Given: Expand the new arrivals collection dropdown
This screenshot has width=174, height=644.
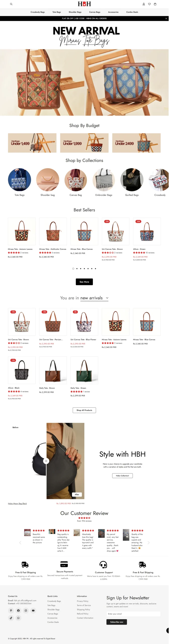Looking at the screenshot, I should pos(107,298).
